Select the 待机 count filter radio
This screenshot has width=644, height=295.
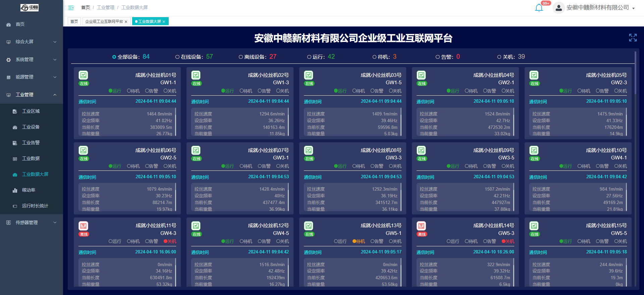click(374, 57)
